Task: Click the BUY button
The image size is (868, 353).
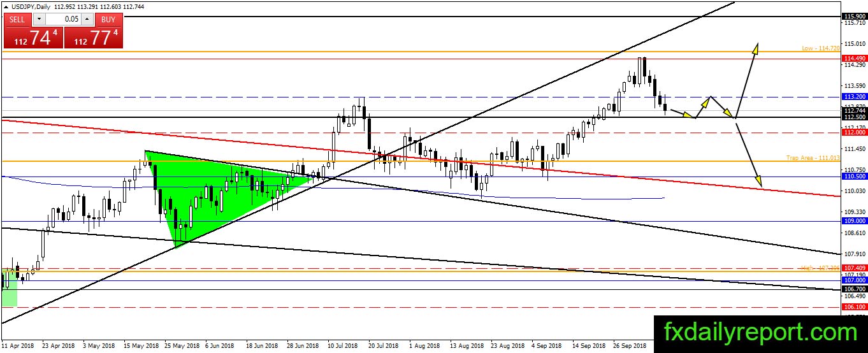Action: pyautogui.click(x=108, y=19)
